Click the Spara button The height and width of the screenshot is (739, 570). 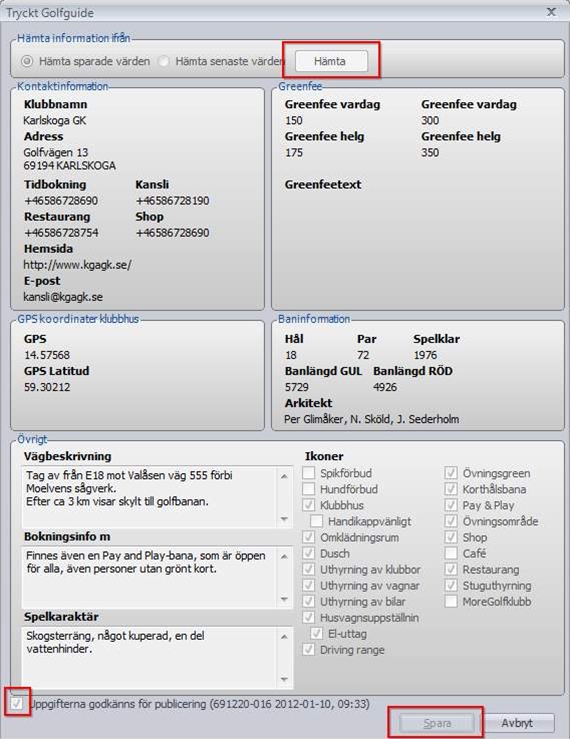437,723
